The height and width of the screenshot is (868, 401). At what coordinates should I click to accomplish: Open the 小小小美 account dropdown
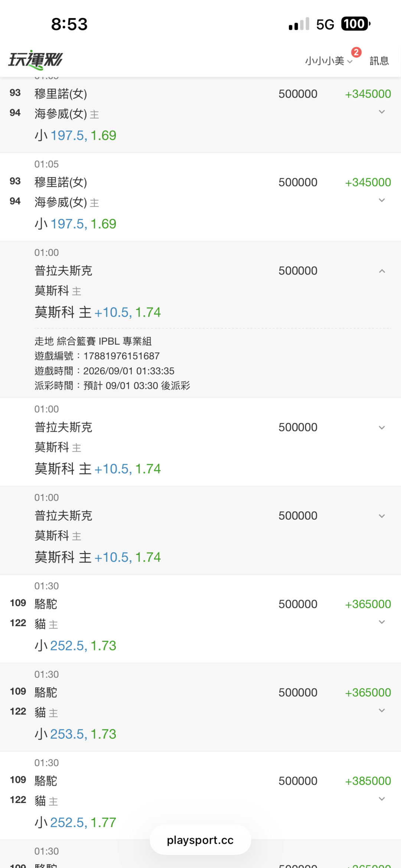pos(329,61)
